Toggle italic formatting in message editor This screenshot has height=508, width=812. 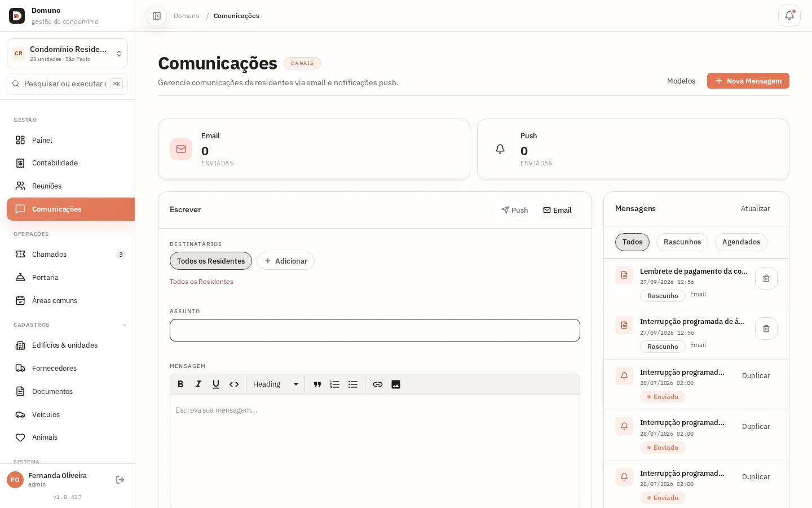click(198, 384)
